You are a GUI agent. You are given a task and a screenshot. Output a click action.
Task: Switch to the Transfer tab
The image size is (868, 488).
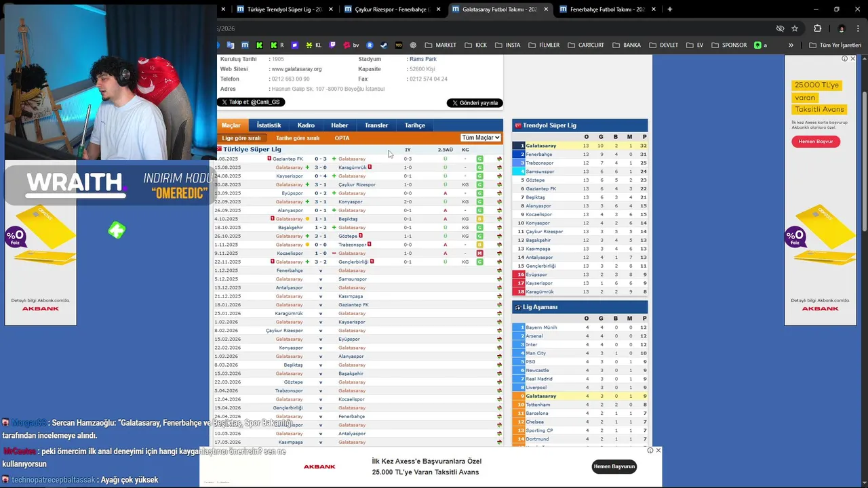click(x=376, y=125)
